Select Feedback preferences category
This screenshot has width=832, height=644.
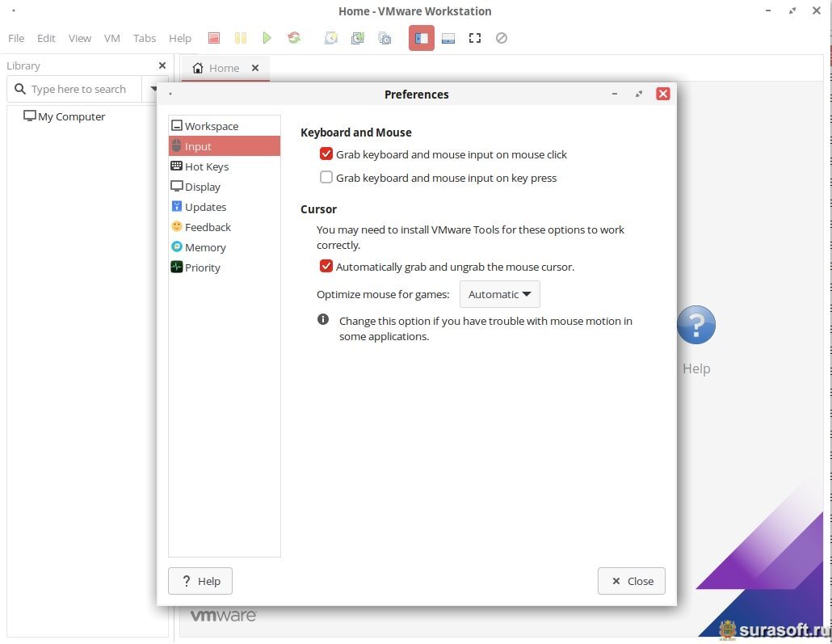(225, 227)
